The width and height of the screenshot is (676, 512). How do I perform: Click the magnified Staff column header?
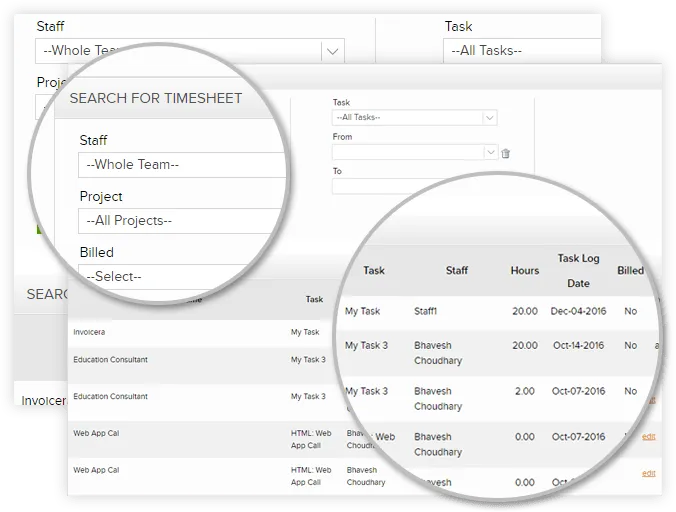point(457,271)
